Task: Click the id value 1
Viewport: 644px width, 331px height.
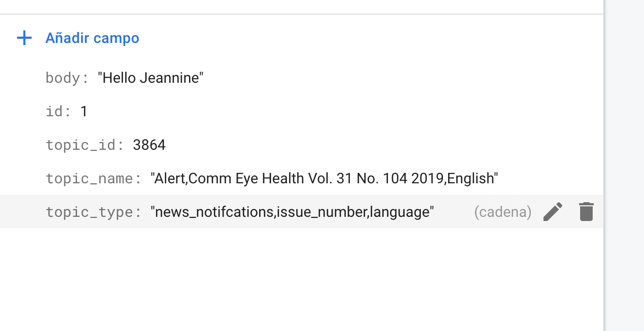Action: coord(84,112)
